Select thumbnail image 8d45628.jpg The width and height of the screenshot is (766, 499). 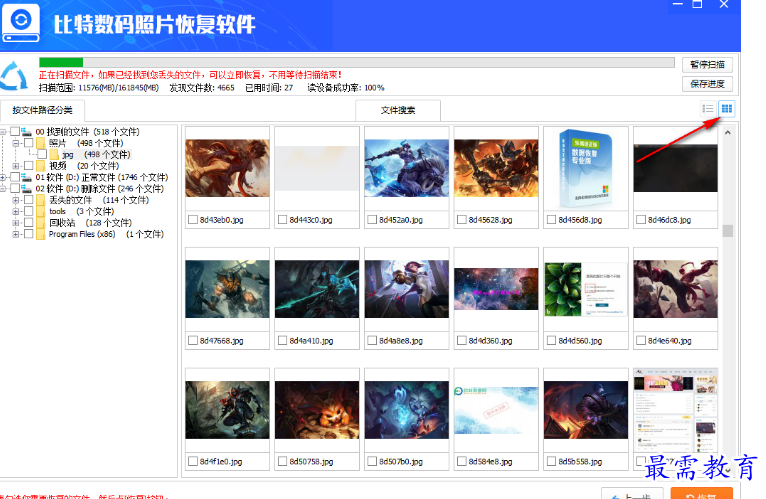pyautogui.click(x=496, y=168)
